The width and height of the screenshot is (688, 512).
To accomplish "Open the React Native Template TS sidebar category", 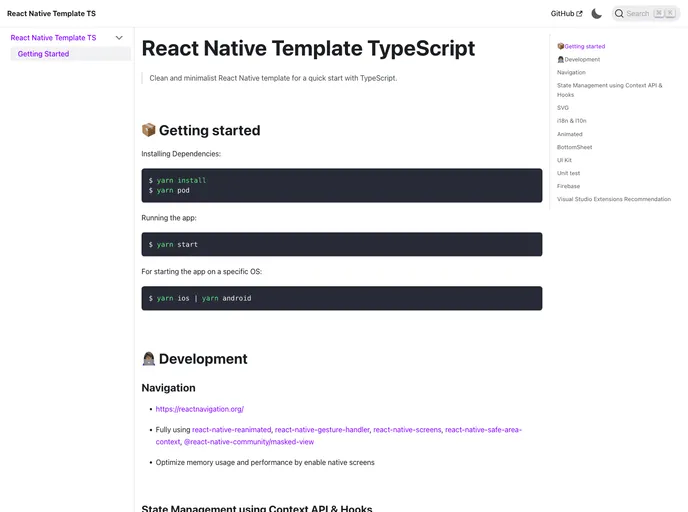I will [x=53, y=38].
